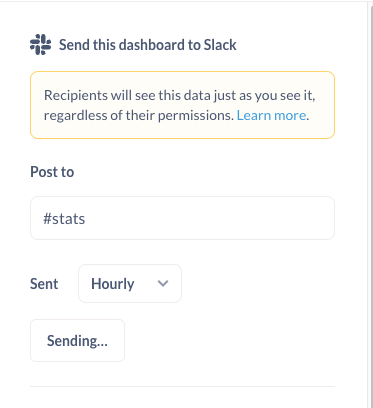The height and width of the screenshot is (408, 373).
Task: Click the 'regardless of their permissions' sentence
Action: tap(139, 115)
